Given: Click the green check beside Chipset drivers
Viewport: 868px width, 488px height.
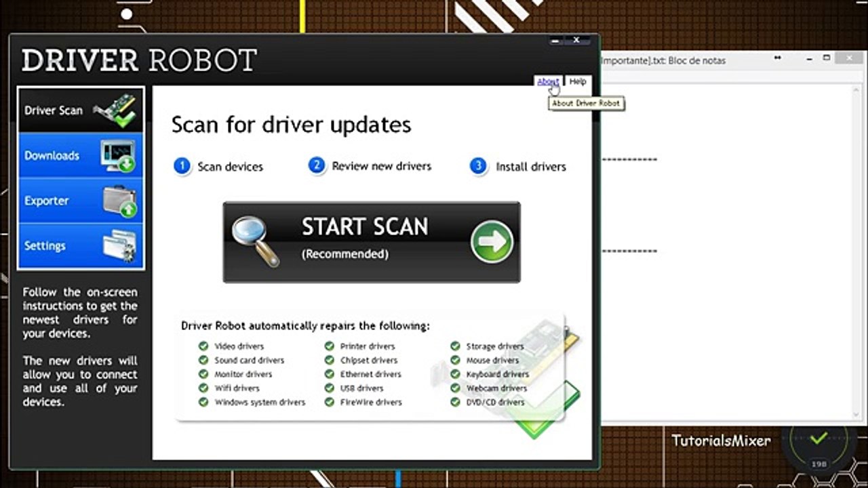Looking at the screenshot, I should pos(330,360).
